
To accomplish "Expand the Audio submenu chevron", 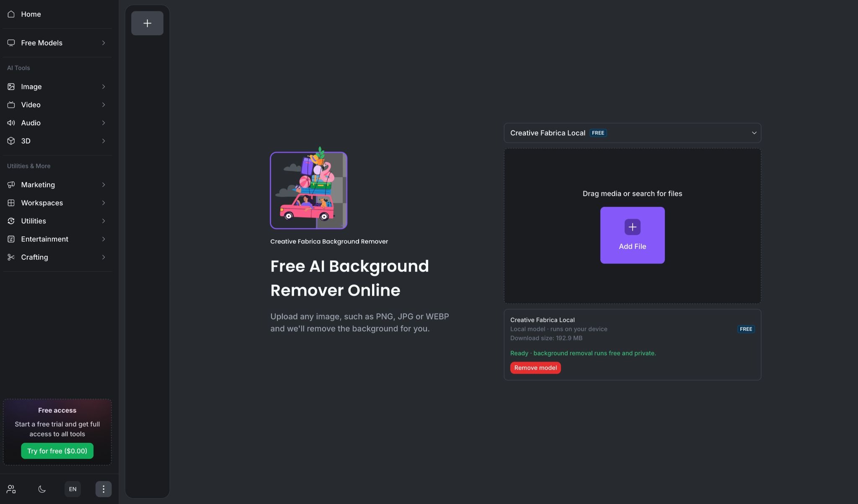I will pos(103,123).
